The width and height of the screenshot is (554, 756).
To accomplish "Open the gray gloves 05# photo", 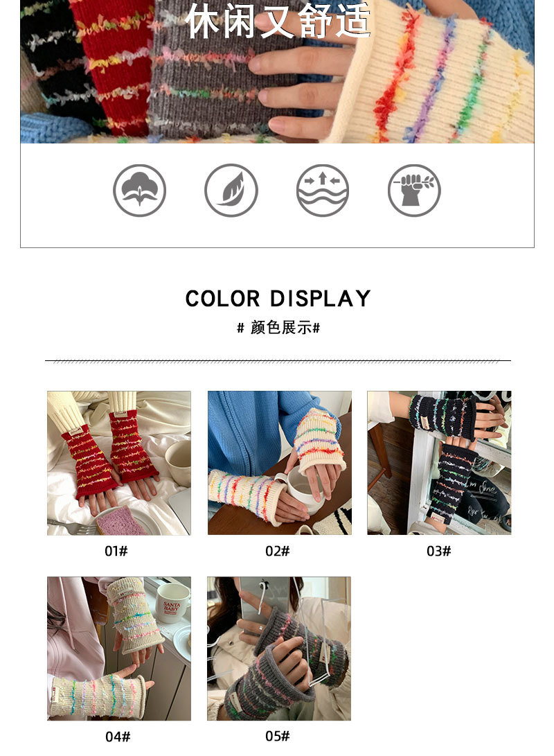I will click(x=279, y=649).
